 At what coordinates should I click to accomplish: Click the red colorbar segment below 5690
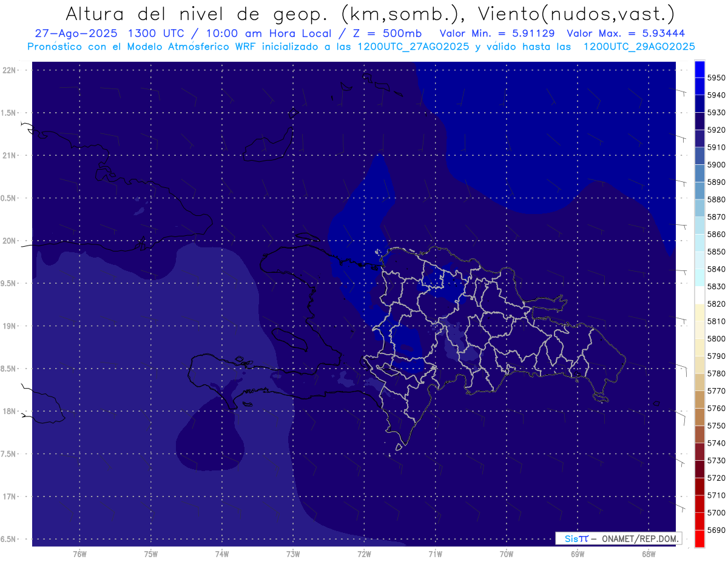click(x=699, y=538)
